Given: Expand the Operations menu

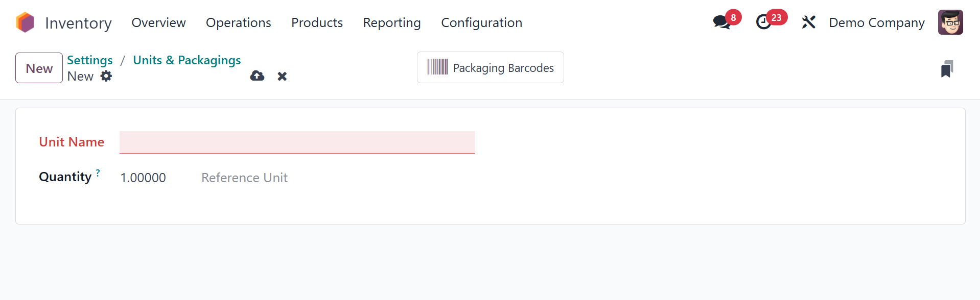Looking at the screenshot, I should pos(238,22).
